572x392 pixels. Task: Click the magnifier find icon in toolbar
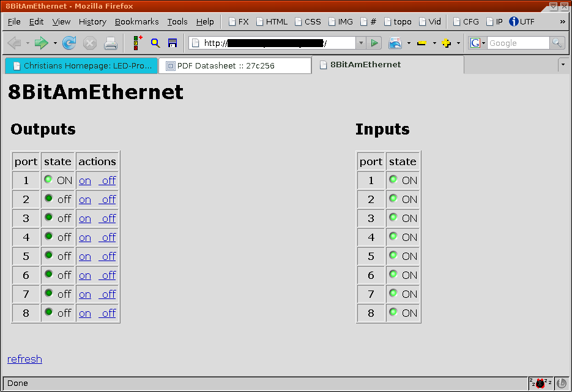tap(155, 43)
